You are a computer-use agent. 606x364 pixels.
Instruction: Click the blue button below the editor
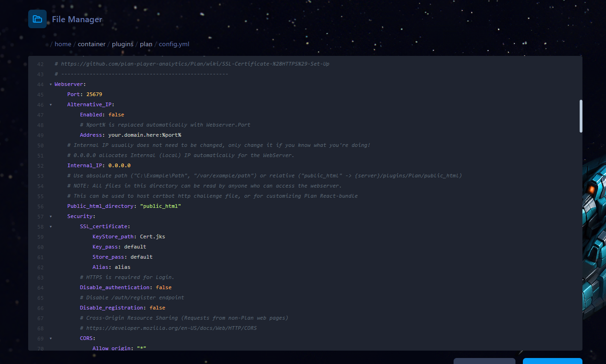(x=552, y=361)
